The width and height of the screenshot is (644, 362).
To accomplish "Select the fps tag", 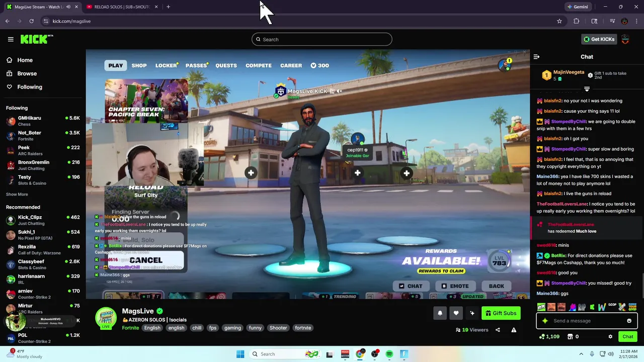I will click(x=213, y=328).
